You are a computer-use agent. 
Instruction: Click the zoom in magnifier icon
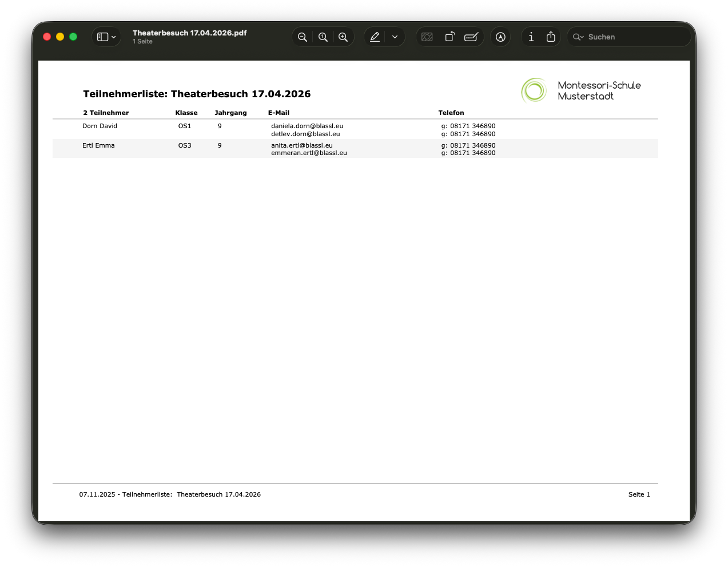click(x=343, y=37)
